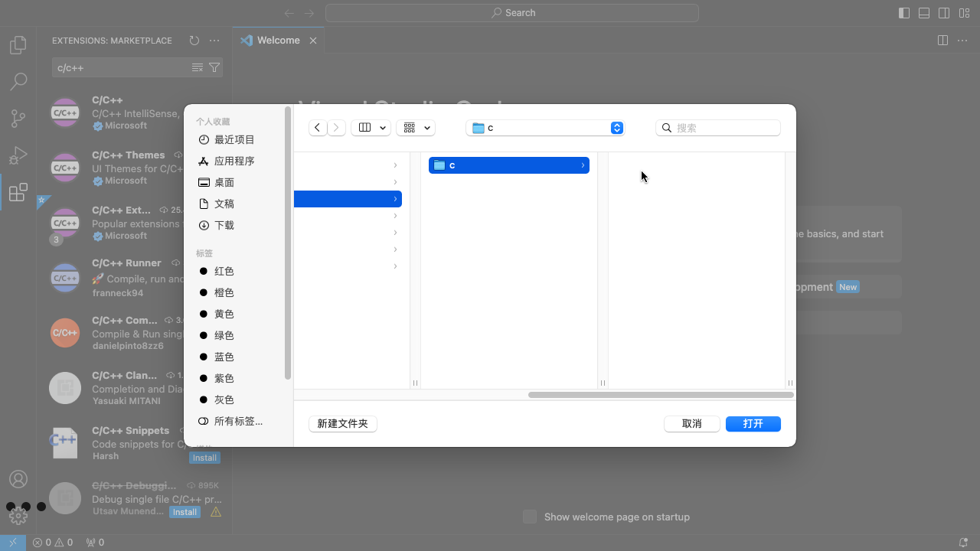The height and width of the screenshot is (551, 980).
Task: Open column view mode dropdown in dialog
Action: (x=371, y=128)
